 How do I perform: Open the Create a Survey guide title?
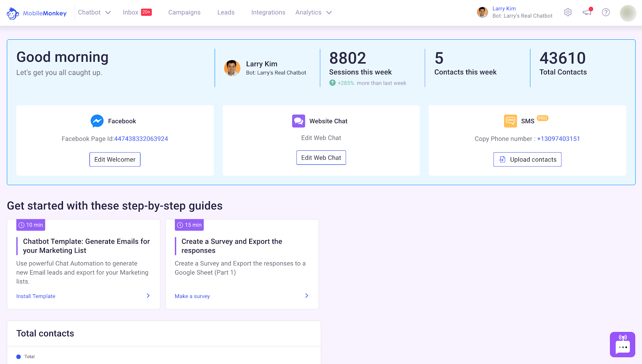tap(232, 246)
